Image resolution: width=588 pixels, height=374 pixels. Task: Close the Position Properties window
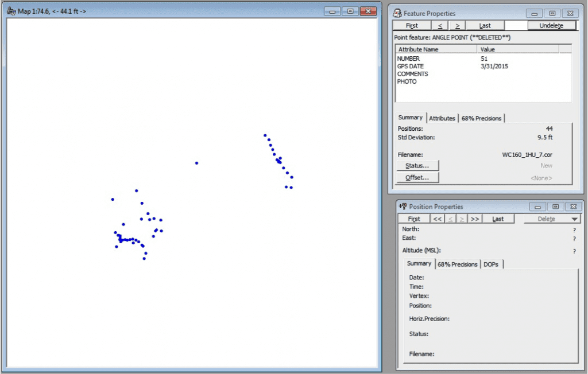point(574,207)
